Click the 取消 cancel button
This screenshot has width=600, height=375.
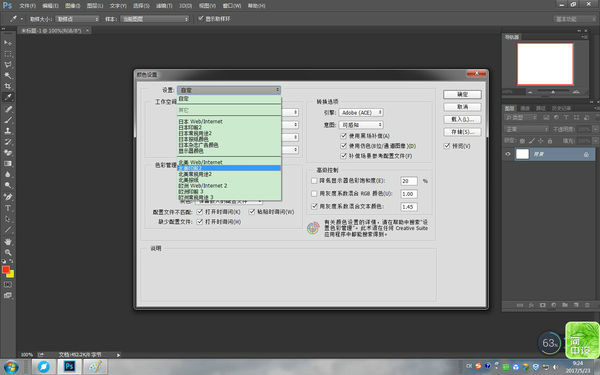(462, 107)
